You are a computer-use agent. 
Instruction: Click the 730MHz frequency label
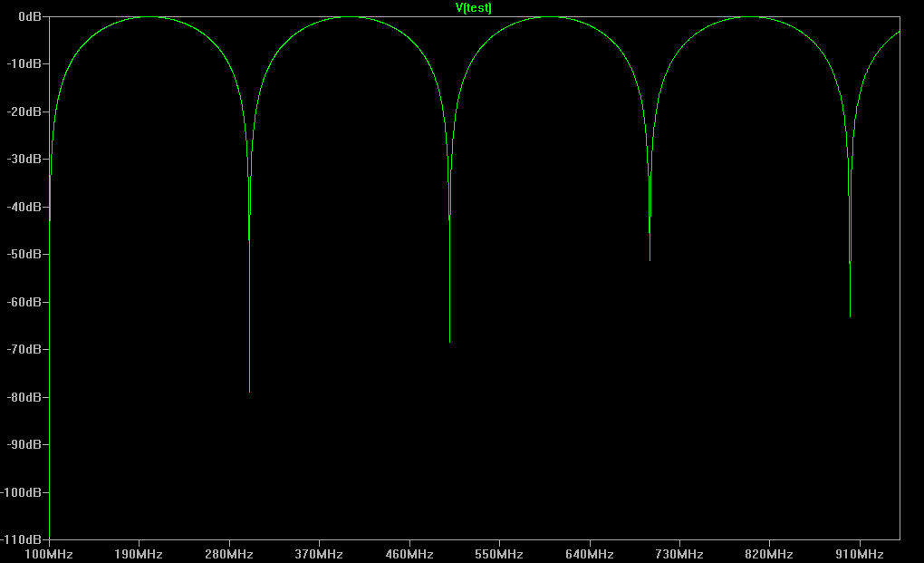click(679, 554)
